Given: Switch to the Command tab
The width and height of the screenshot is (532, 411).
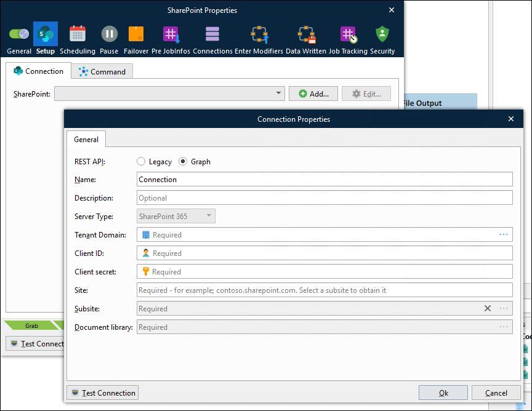Looking at the screenshot, I should (102, 71).
